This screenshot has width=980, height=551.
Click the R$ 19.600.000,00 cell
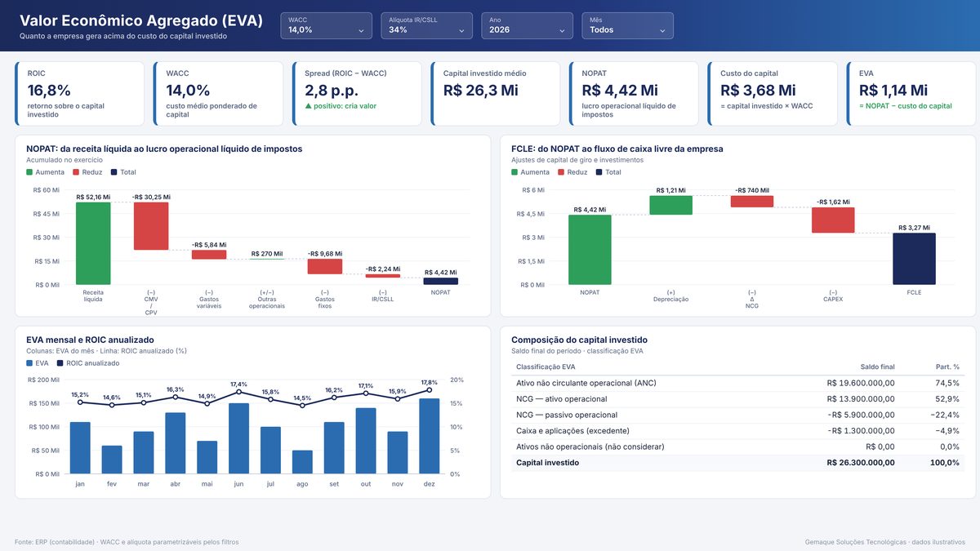[861, 383]
